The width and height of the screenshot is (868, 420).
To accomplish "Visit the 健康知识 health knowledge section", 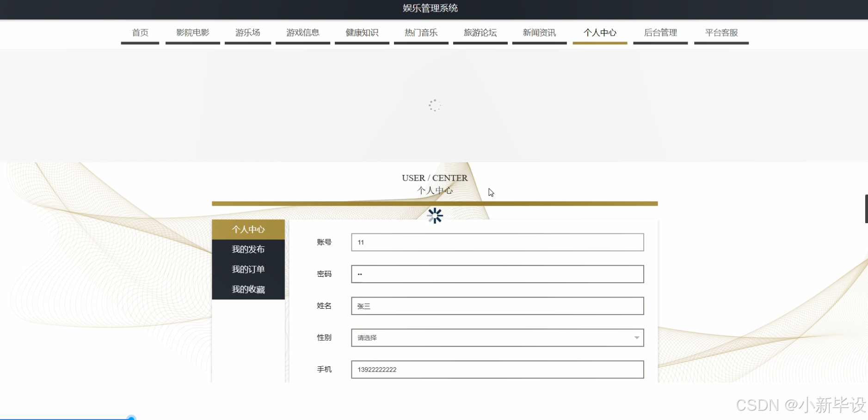I will [362, 33].
